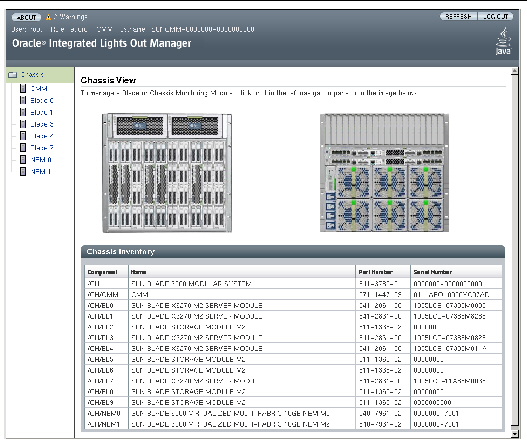Click the name cell in /CH/BL1 row
Screen dimensions: 527x440
tap(242, 316)
